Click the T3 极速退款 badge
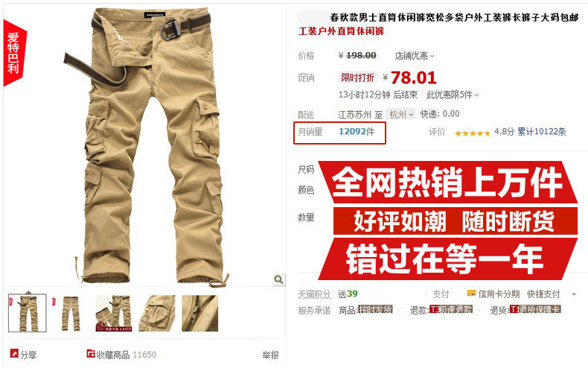Screen dimensions: 588x377 click(x=451, y=310)
